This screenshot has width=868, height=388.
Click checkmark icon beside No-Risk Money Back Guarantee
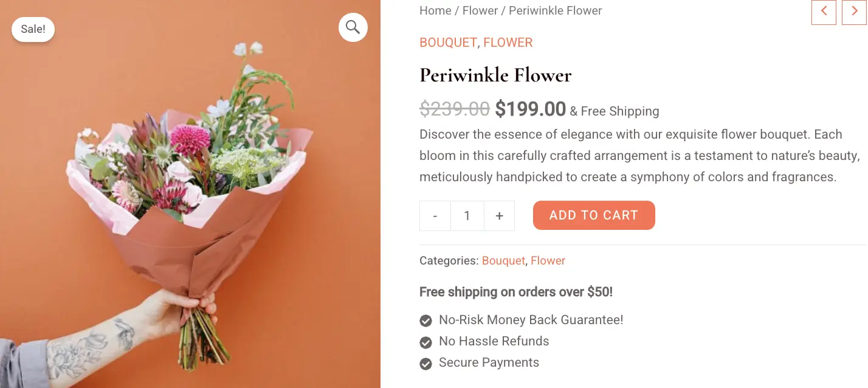pyautogui.click(x=426, y=320)
